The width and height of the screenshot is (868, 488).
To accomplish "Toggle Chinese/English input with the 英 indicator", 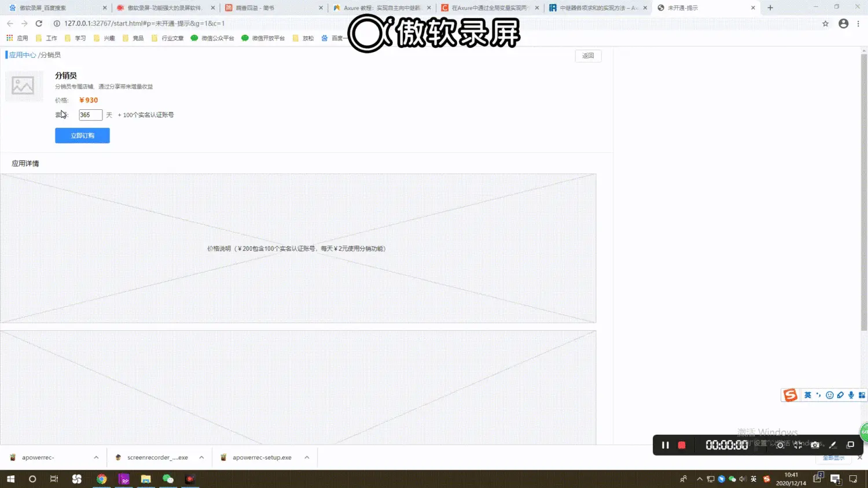I will click(x=808, y=395).
